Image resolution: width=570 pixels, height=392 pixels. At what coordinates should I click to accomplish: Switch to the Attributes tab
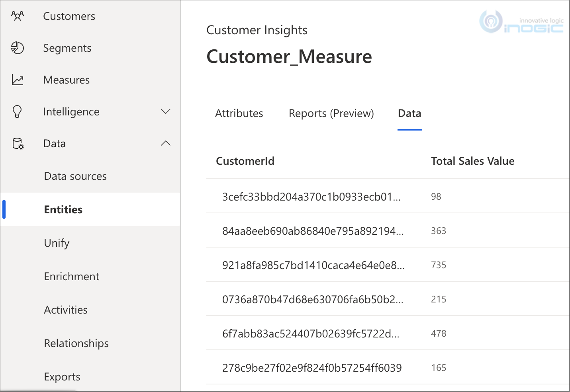[239, 113]
